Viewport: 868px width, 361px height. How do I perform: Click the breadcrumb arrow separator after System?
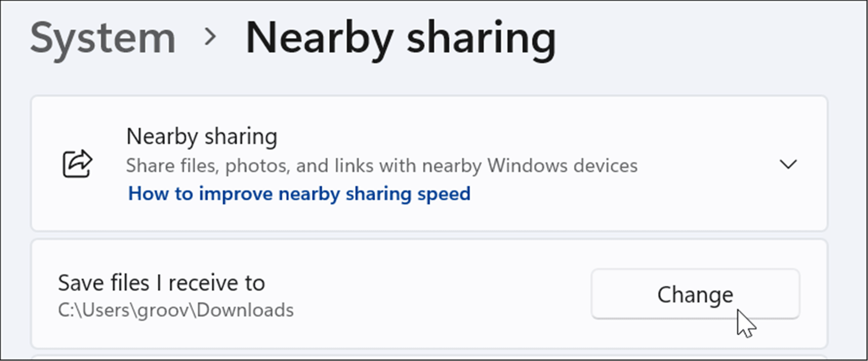tap(210, 37)
